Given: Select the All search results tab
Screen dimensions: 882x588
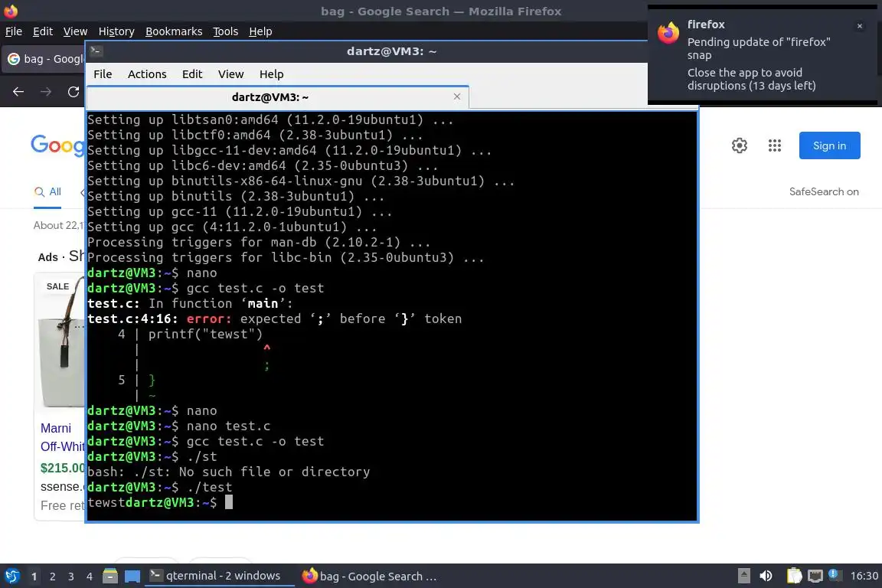Looking at the screenshot, I should [47, 192].
